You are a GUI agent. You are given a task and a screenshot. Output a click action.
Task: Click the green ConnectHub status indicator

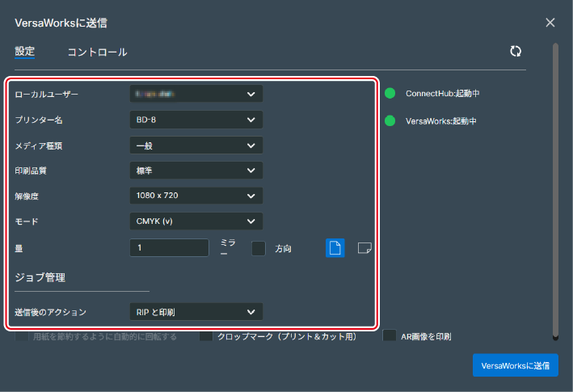(390, 93)
